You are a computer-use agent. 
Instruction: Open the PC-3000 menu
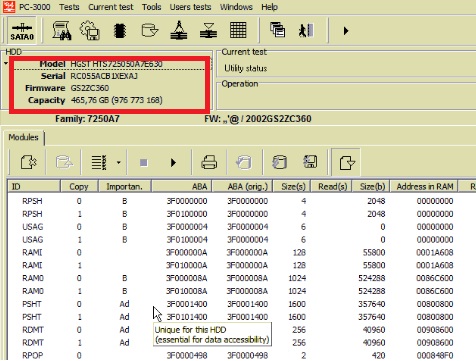click(35, 7)
